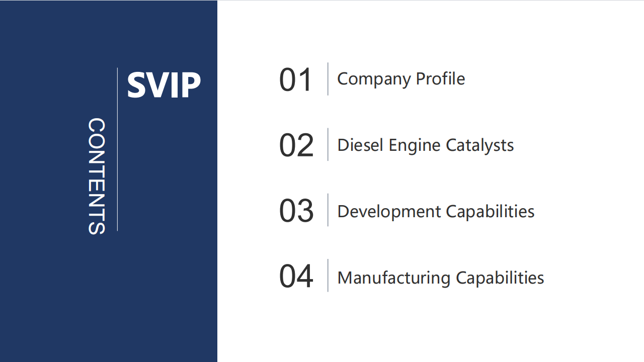
Task: Select the number 01
Action: (x=296, y=80)
